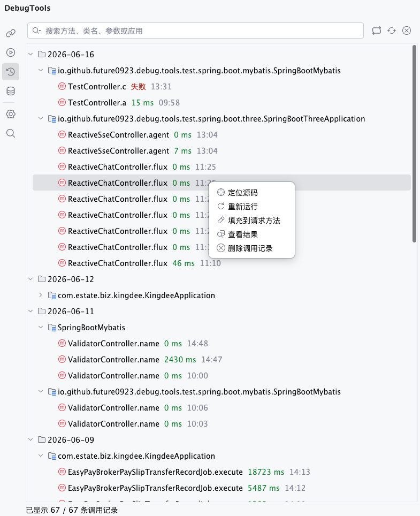The image size is (420, 516).
Task: Click method icon of TestController.a
Action: click(62, 103)
